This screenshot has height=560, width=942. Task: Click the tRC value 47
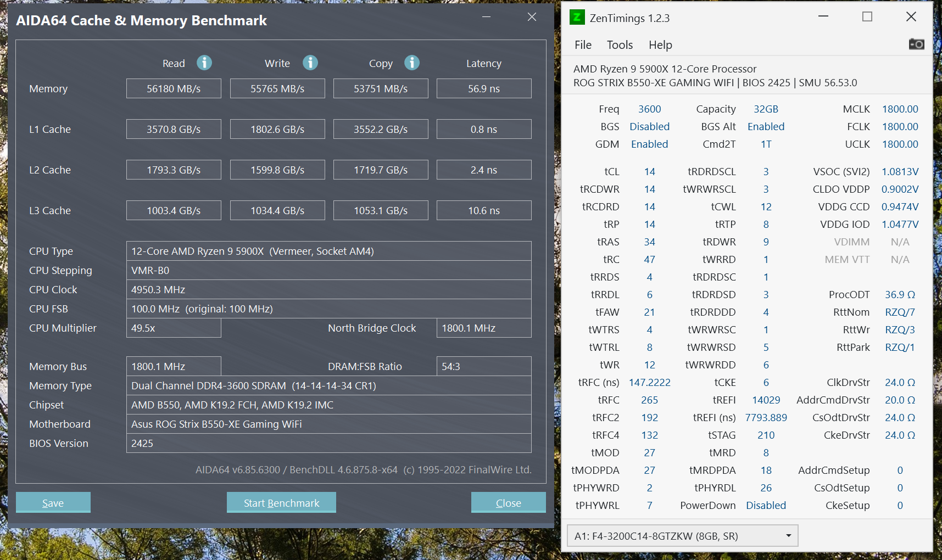click(649, 260)
